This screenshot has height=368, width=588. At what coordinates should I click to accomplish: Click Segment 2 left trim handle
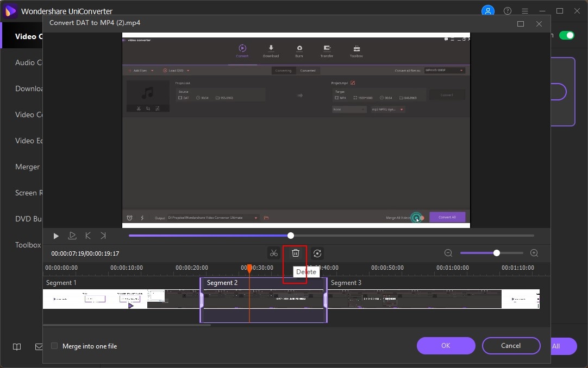coord(202,300)
